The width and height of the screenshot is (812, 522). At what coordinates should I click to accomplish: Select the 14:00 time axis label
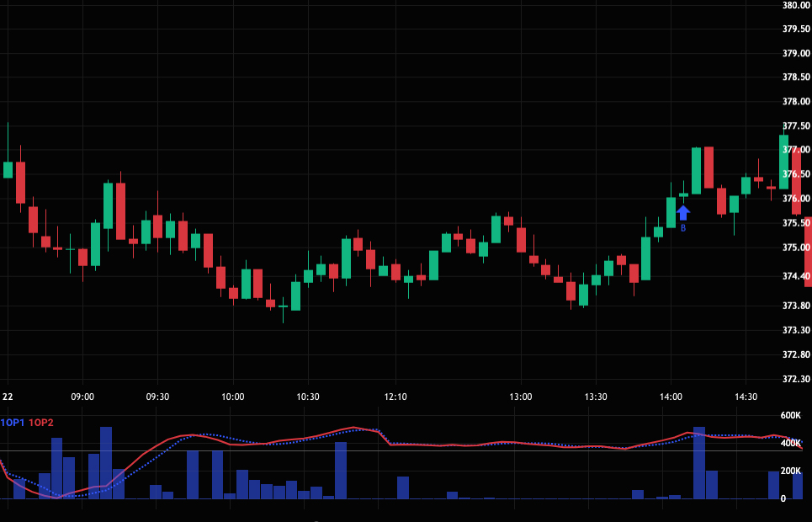point(671,397)
